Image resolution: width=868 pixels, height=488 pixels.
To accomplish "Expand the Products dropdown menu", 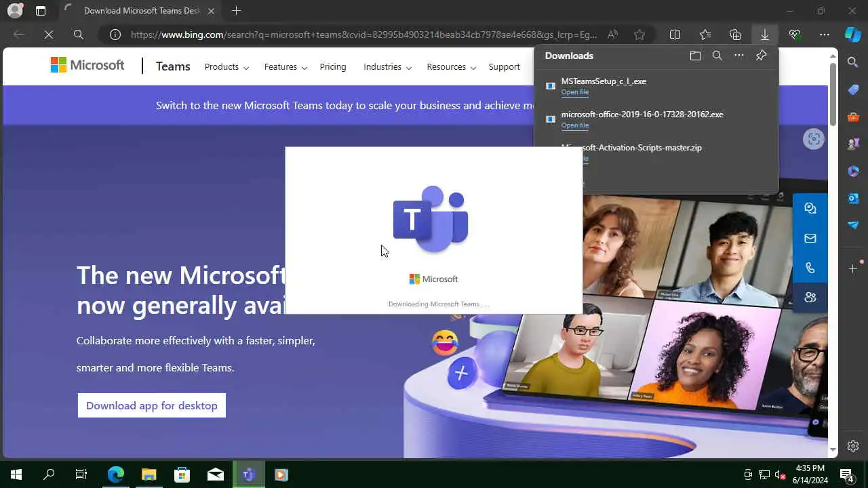I will (x=226, y=66).
